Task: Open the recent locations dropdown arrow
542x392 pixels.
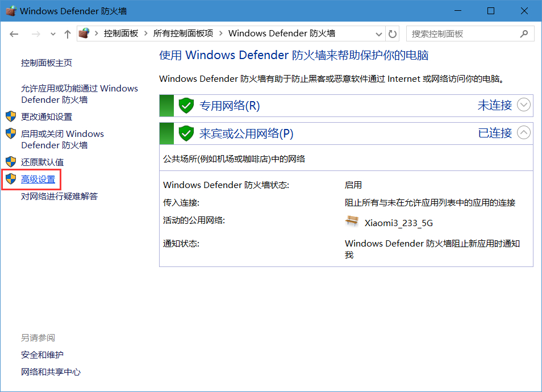Action: [x=53, y=34]
